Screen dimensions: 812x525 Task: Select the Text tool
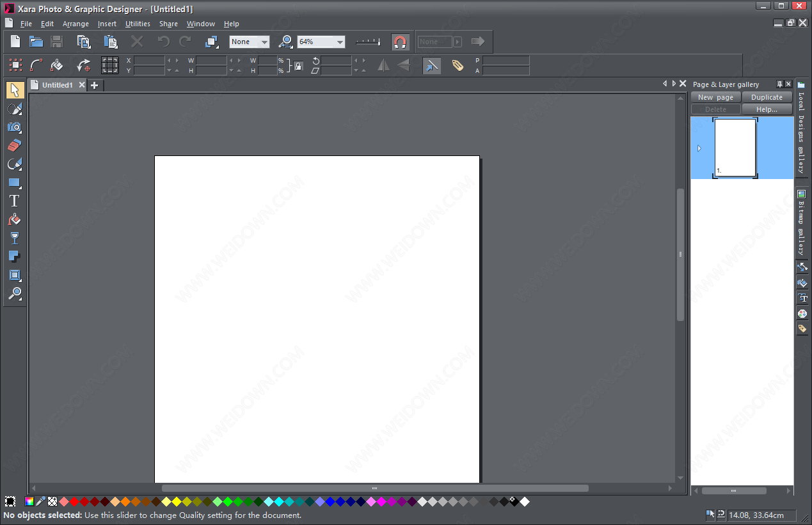(x=15, y=201)
